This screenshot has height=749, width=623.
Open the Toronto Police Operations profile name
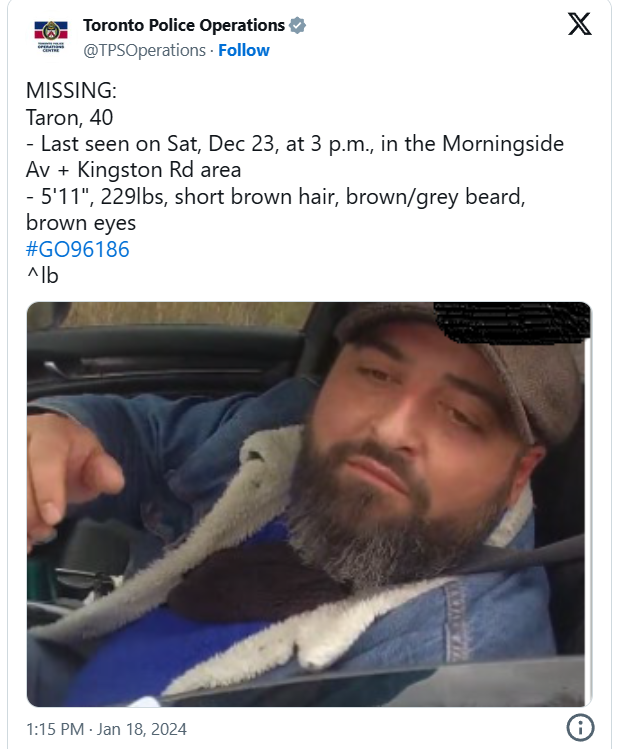click(184, 25)
